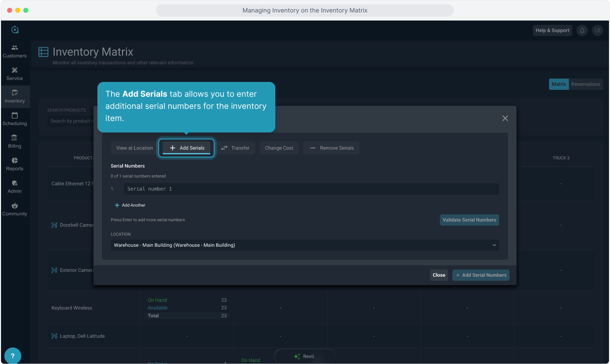Open the Billing section

14,142
